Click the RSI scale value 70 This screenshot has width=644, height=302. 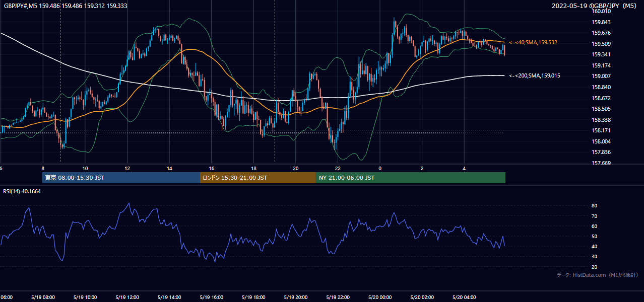(x=594, y=216)
